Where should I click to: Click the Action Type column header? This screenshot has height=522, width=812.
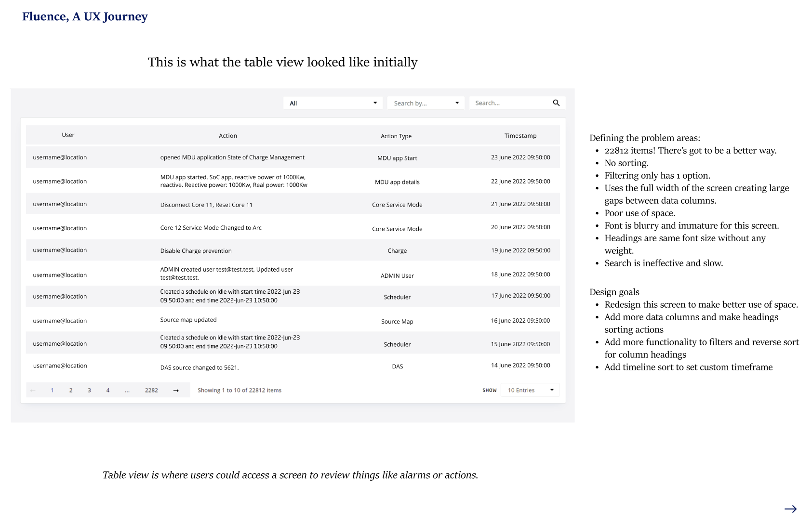point(396,136)
